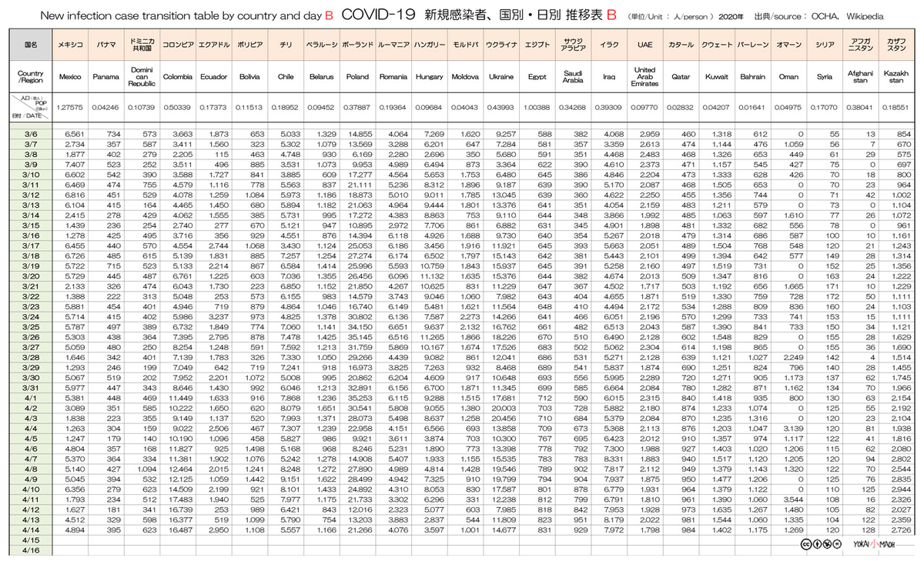This screenshot has height=561, width=924.
Task: Select the '3/6' date row label
Action: click(30, 134)
